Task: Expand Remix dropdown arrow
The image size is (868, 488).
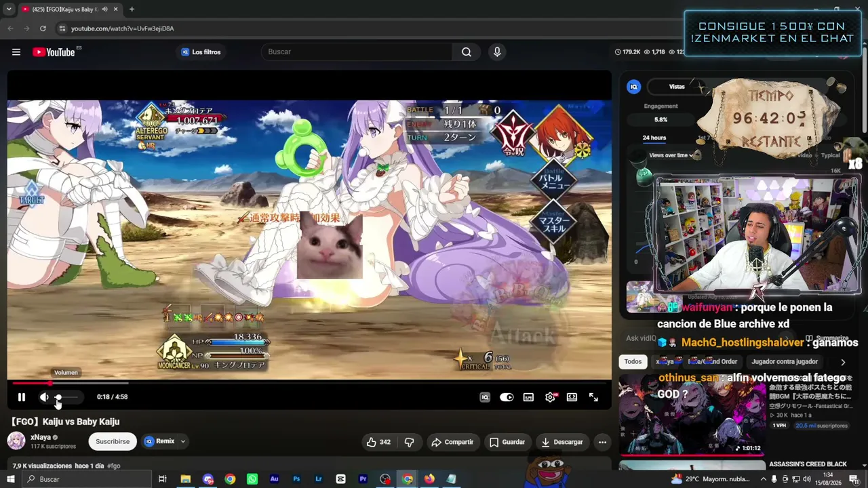Action: point(182,441)
